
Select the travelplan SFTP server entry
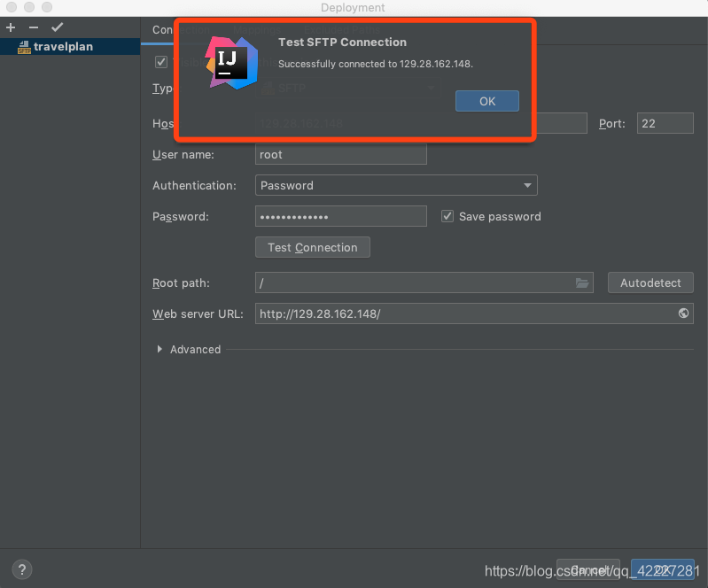(70, 46)
